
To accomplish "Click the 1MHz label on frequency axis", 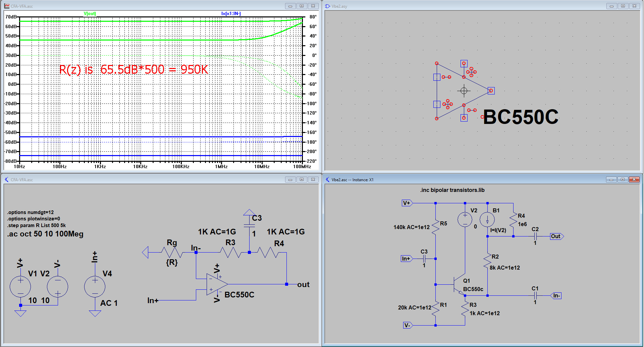I will pos(221,166).
